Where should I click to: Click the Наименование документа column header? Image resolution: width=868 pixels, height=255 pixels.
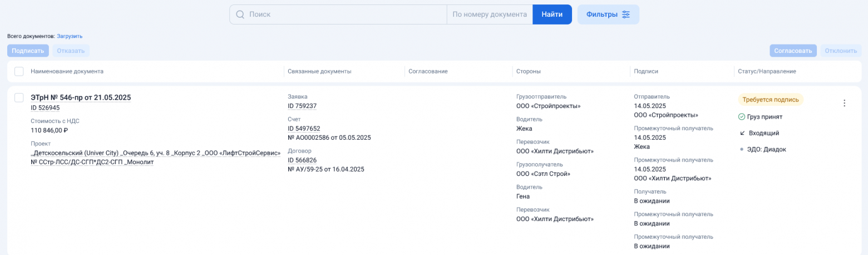click(67, 71)
